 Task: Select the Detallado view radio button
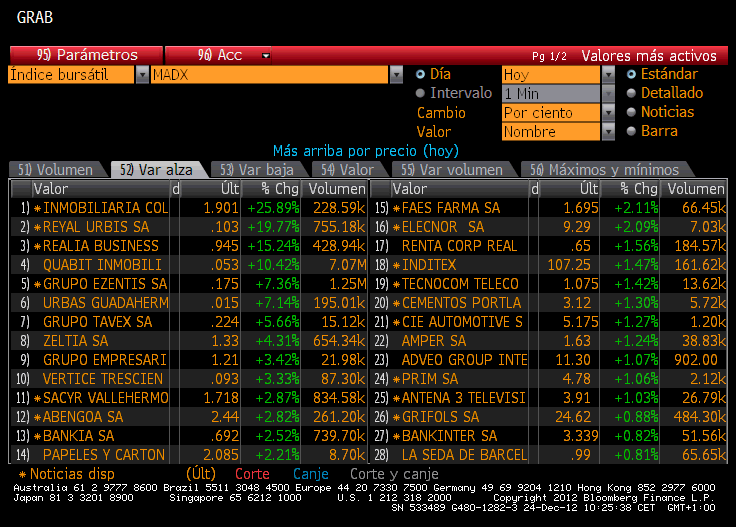tap(631, 93)
